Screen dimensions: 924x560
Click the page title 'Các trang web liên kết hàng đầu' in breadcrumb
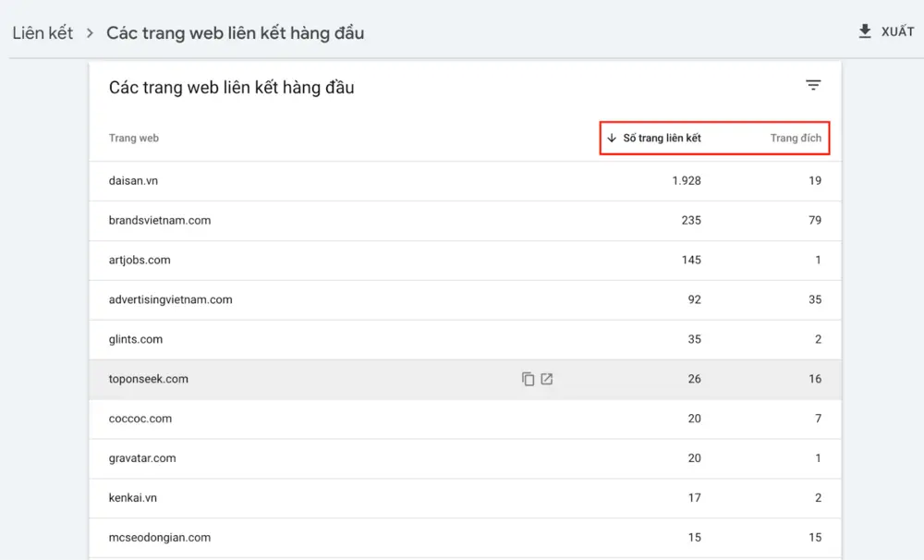click(235, 33)
